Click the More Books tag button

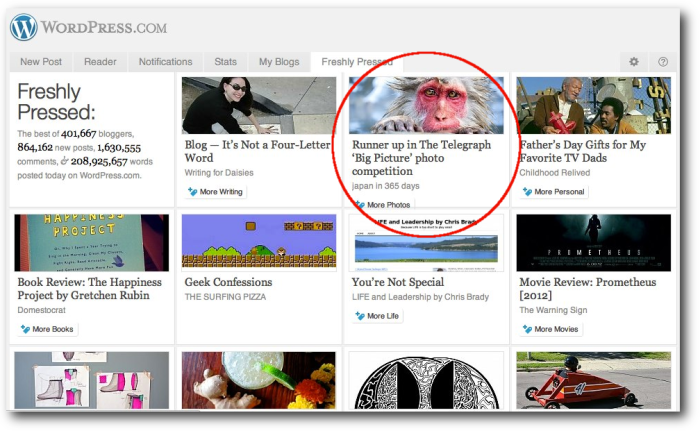click(x=47, y=329)
